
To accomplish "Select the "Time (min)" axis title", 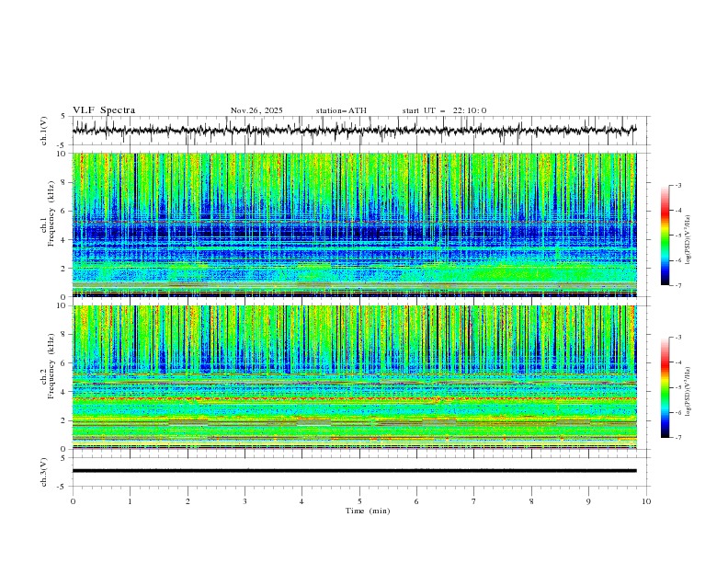I will (x=368, y=511).
